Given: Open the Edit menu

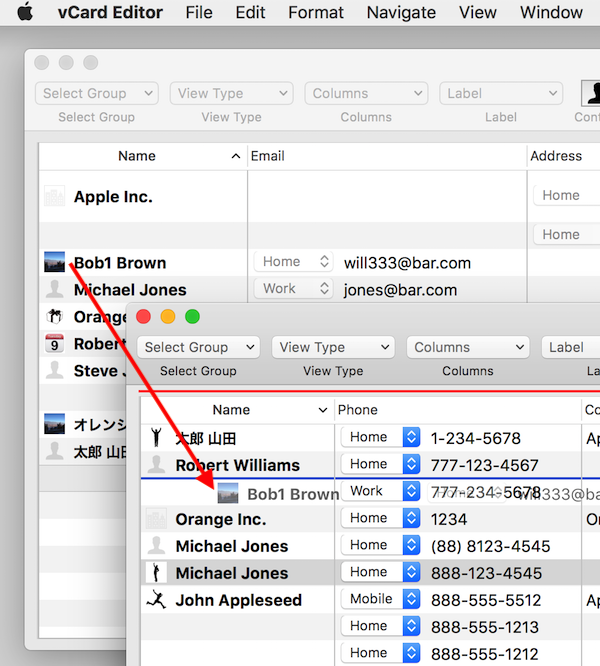Looking at the screenshot, I should point(251,12).
